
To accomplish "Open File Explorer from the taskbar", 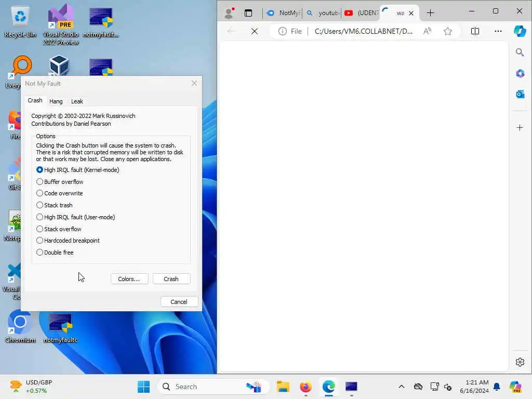I will pos(283,387).
